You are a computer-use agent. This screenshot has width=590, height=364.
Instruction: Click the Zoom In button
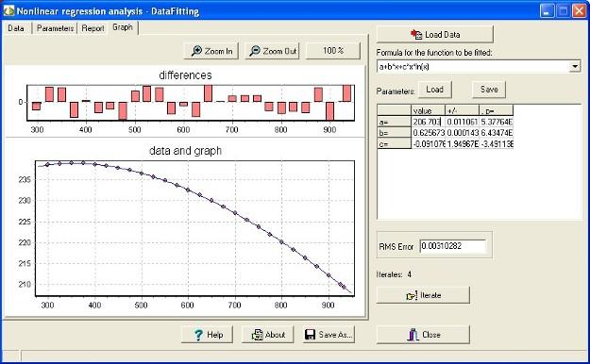coord(211,51)
